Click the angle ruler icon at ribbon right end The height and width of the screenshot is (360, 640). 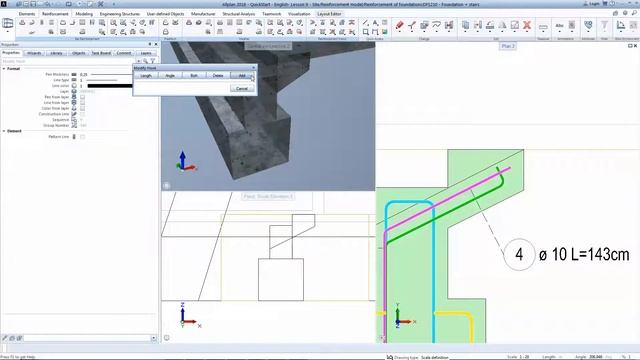coord(620,25)
